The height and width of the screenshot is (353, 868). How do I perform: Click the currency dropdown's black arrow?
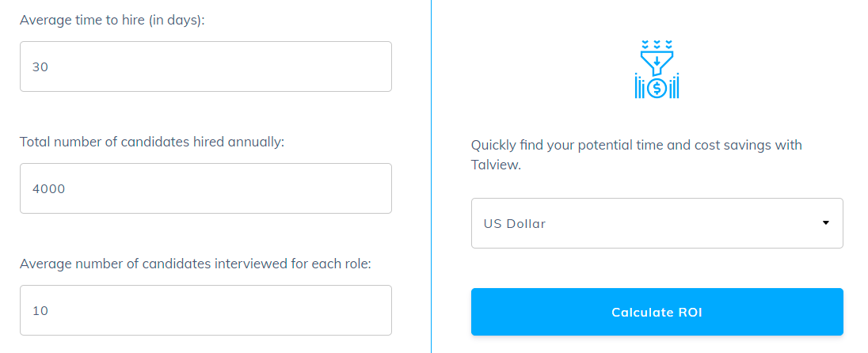coord(826,223)
